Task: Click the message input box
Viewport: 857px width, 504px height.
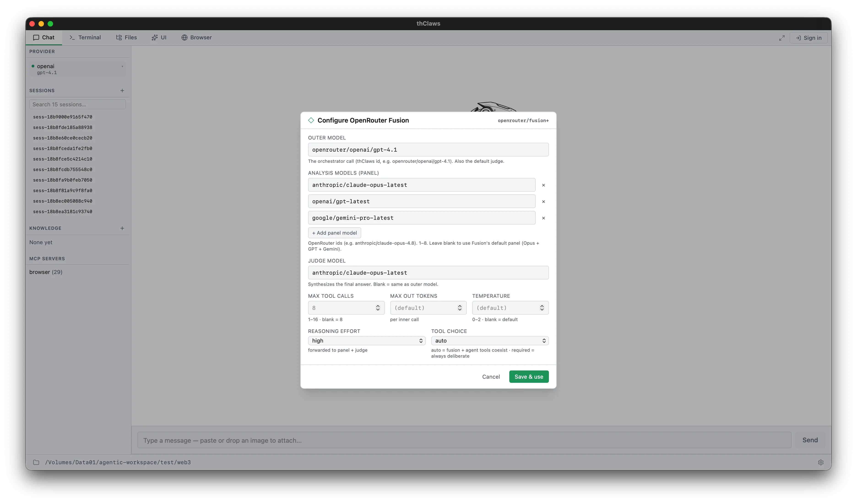Action: click(464, 440)
